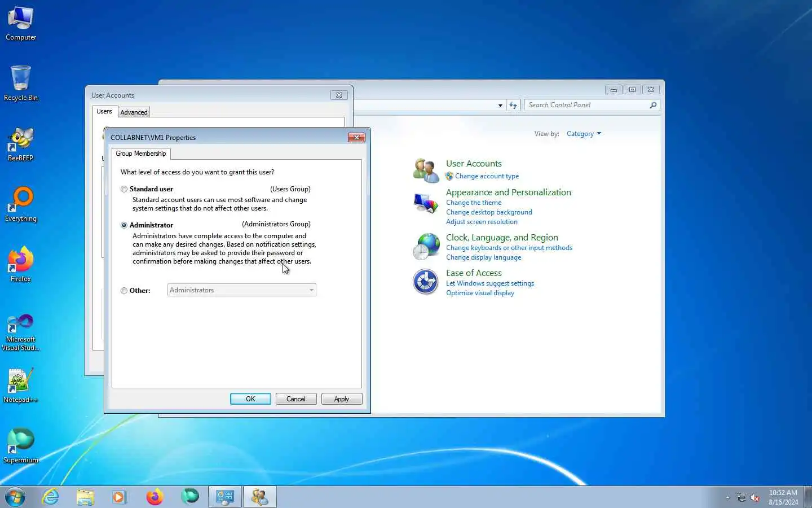Launch the Everything search desktop shortcut
Viewport: 812px width, 508px height.
(x=21, y=204)
